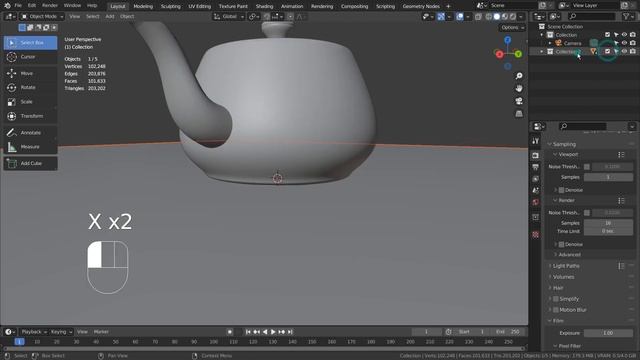Click the viewport zoom magnifier icon
This screenshot has width=640, height=360.
tap(519, 76)
